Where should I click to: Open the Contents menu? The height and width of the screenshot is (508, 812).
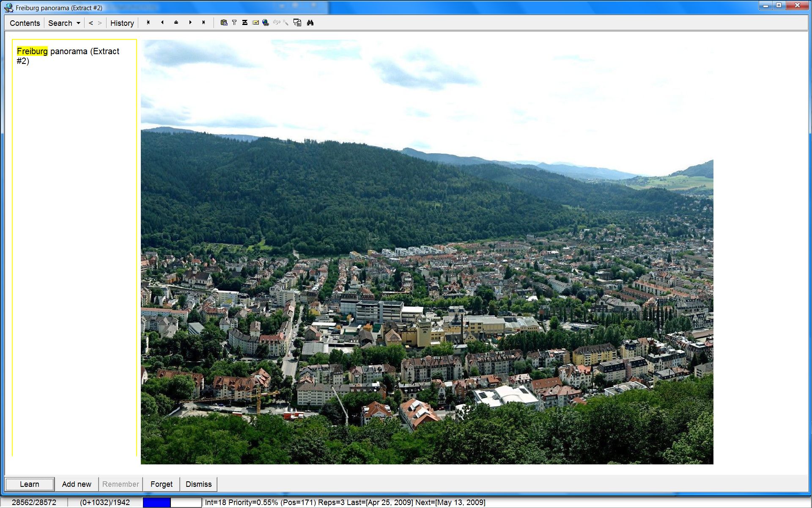[25, 23]
